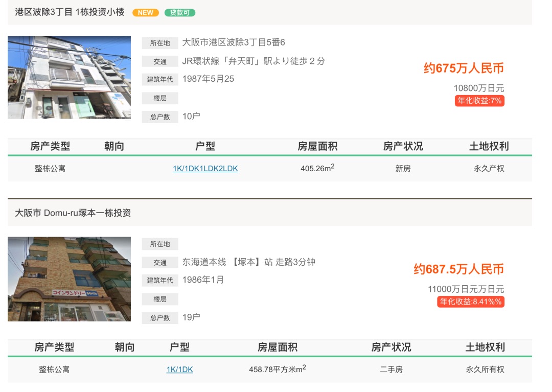Viewport: 552px width, 392px height.
Task: Select the 458.78平方米m² area value
Action: pyautogui.click(x=278, y=369)
